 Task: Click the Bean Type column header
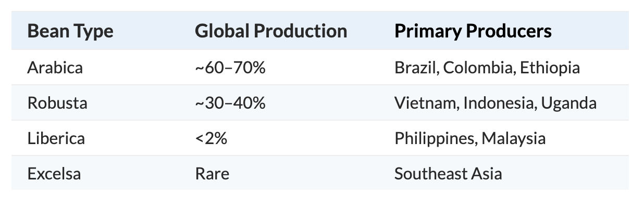70,31
